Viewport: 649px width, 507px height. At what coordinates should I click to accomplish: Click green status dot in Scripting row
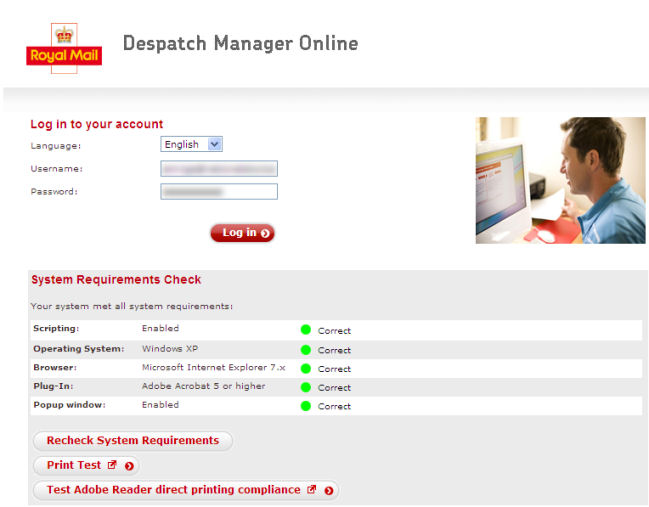pyautogui.click(x=305, y=330)
